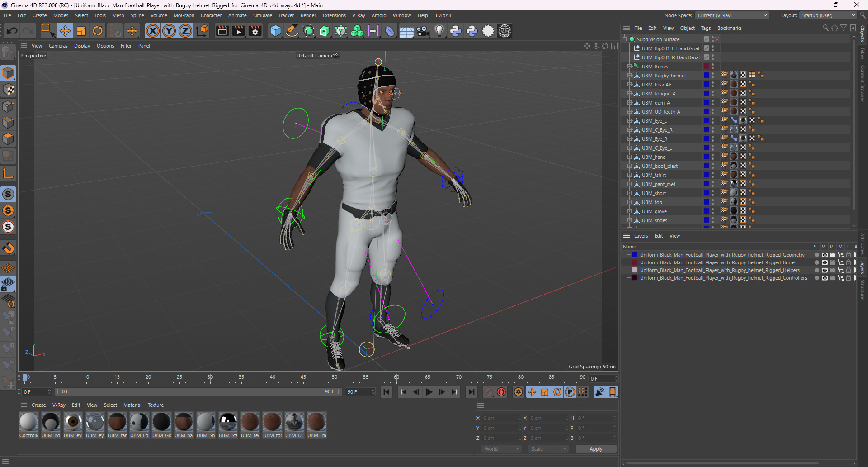Open the Simulate menu
Viewport: 868px width, 467px height.
262,15
